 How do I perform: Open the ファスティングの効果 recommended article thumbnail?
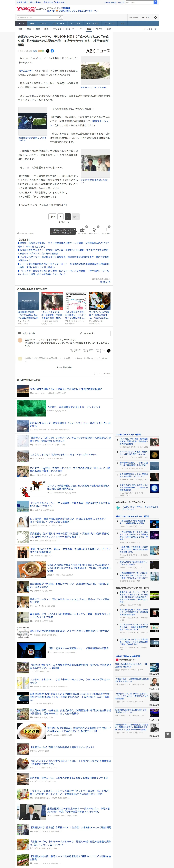100,301
